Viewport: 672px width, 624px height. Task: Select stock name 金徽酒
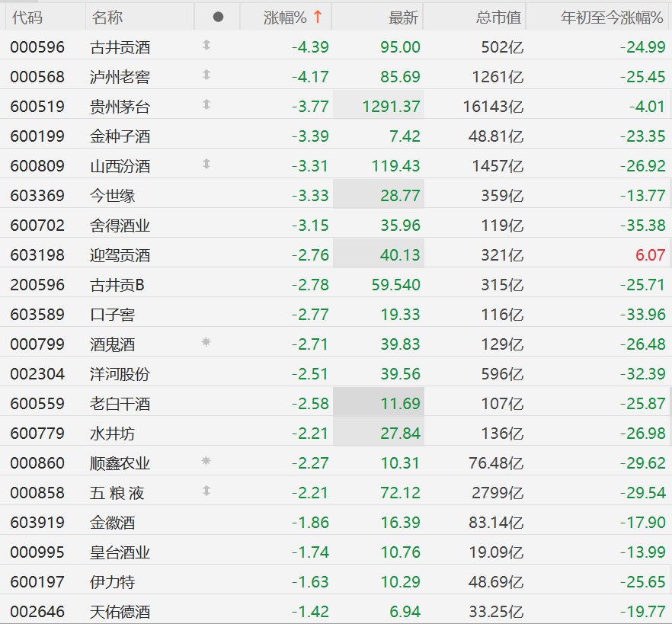coord(112,523)
